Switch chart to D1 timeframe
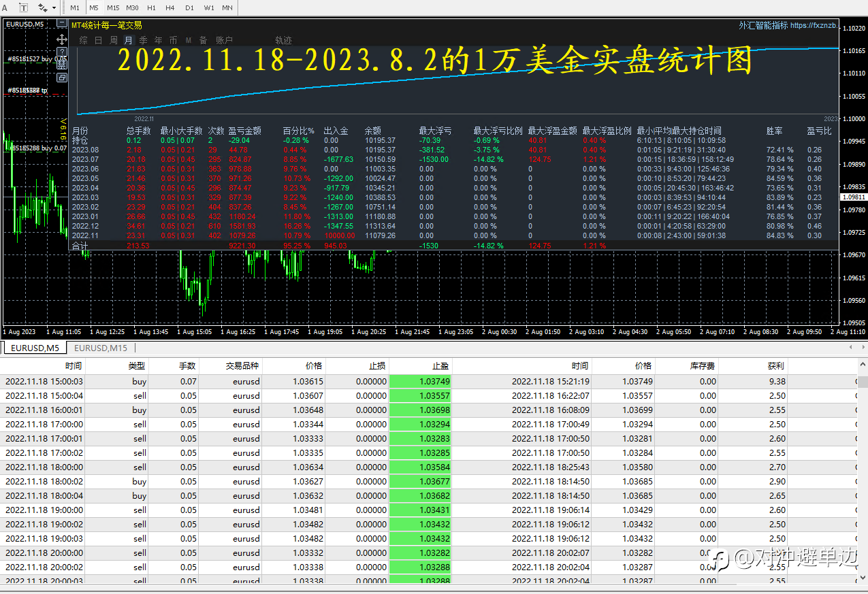The height and width of the screenshot is (594, 868). [x=189, y=8]
